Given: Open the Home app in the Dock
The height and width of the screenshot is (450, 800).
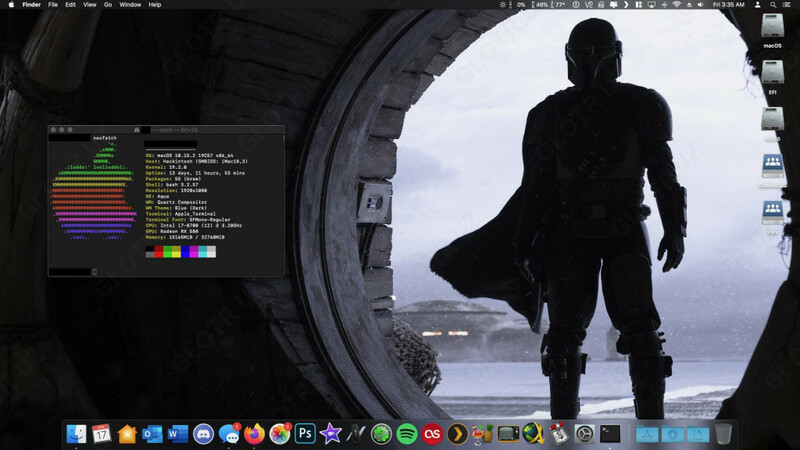Looking at the screenshot, I should click(127, 434).
